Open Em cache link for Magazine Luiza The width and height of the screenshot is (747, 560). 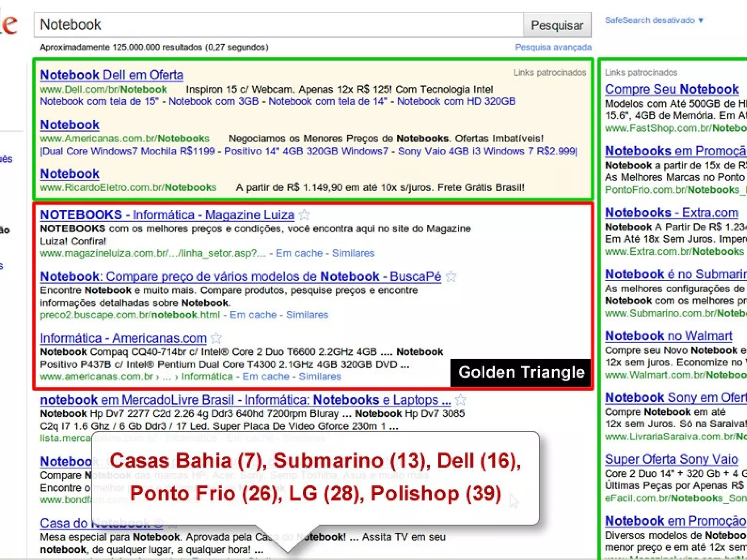299,253
